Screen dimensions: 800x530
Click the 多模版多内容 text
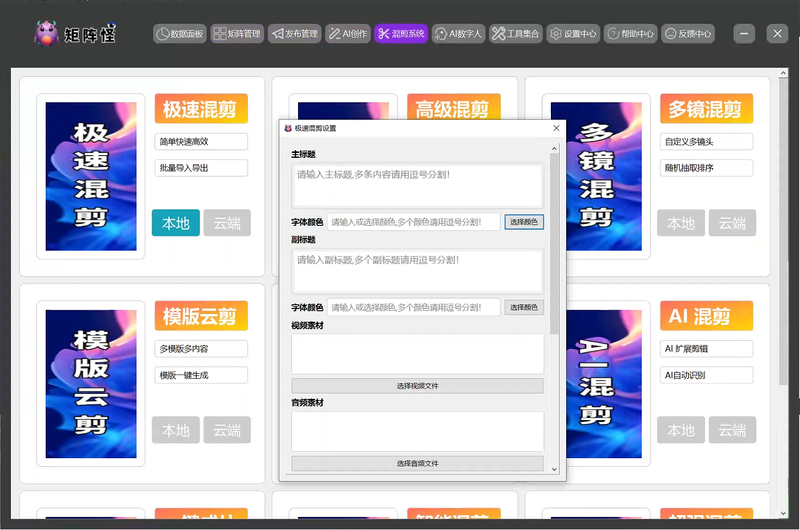[184, 349]
